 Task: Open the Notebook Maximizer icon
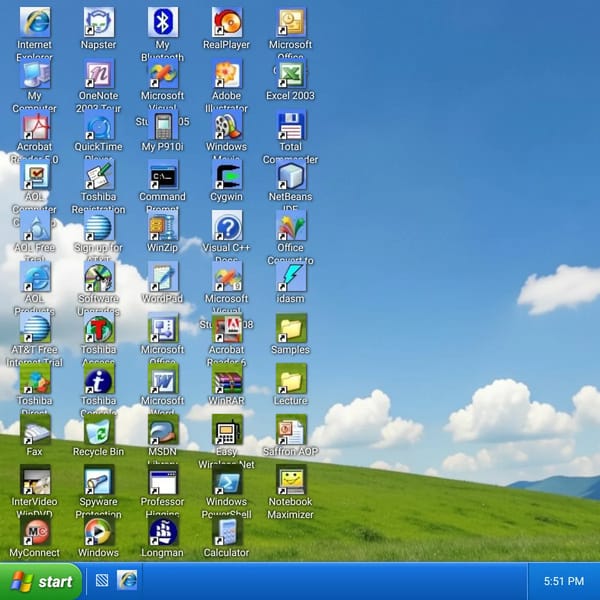(x=290, y=480)
